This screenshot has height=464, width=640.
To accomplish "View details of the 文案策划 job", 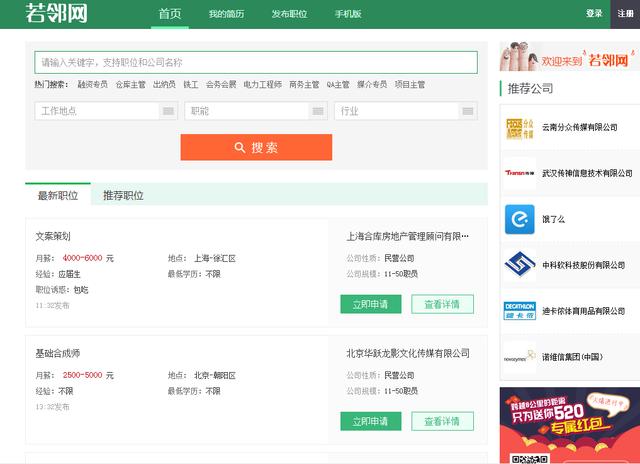I will 442,304.
